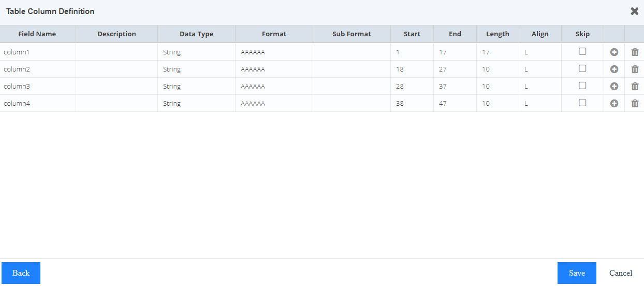Click the add row icon for column2
The height and width of the screenshot is (286, 644).
[x=614, y=69]
